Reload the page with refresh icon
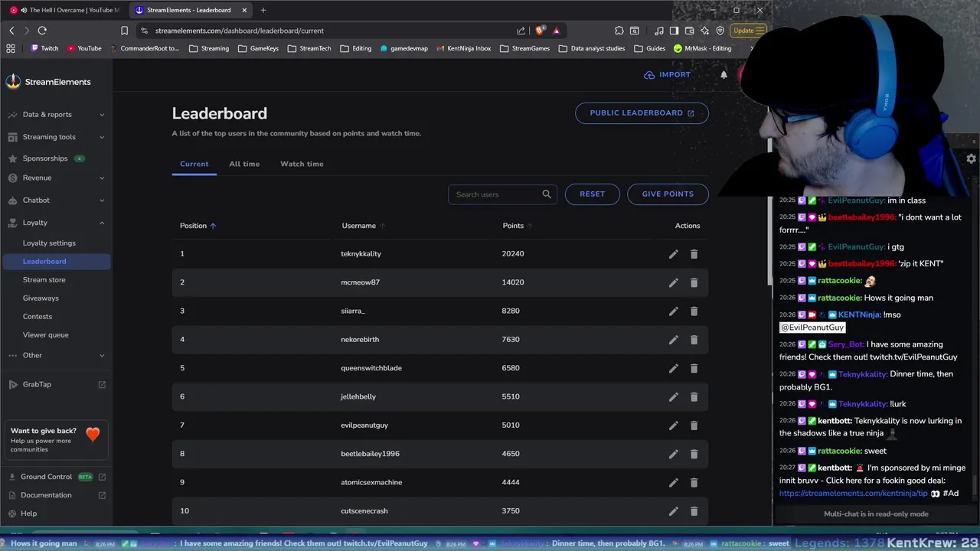The image size is (980, 551). coord(42,31)
